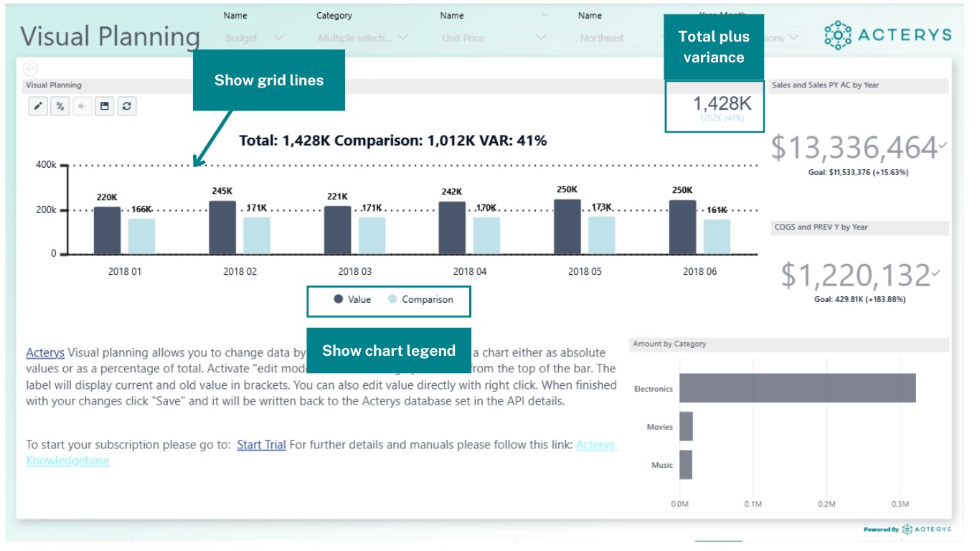Viewport: 980px width, 551px height.
Task: Switch chart to percentage mode
Action: click(60, 106)
